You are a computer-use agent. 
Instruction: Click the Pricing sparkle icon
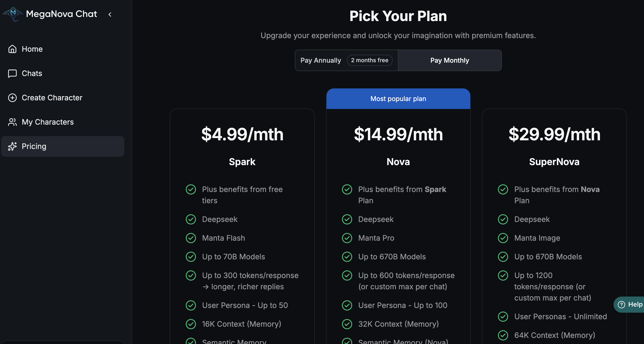[x=12, y=146]
